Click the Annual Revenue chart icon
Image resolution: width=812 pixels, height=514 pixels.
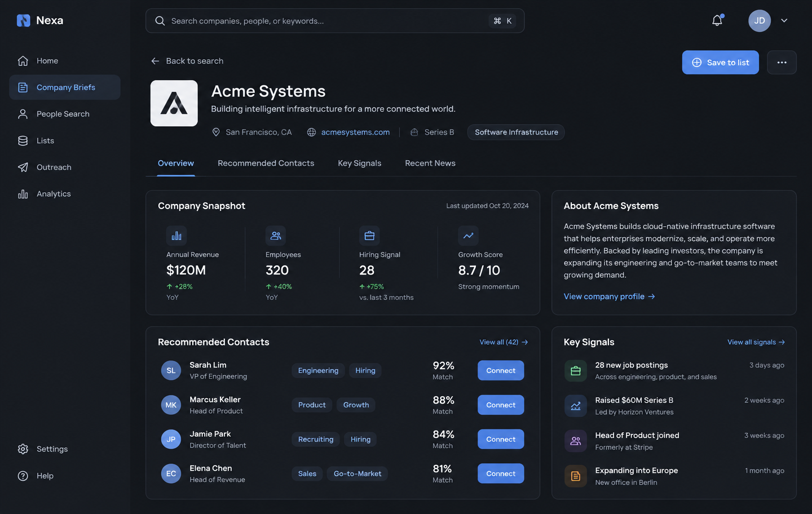[x=176, y=236]
